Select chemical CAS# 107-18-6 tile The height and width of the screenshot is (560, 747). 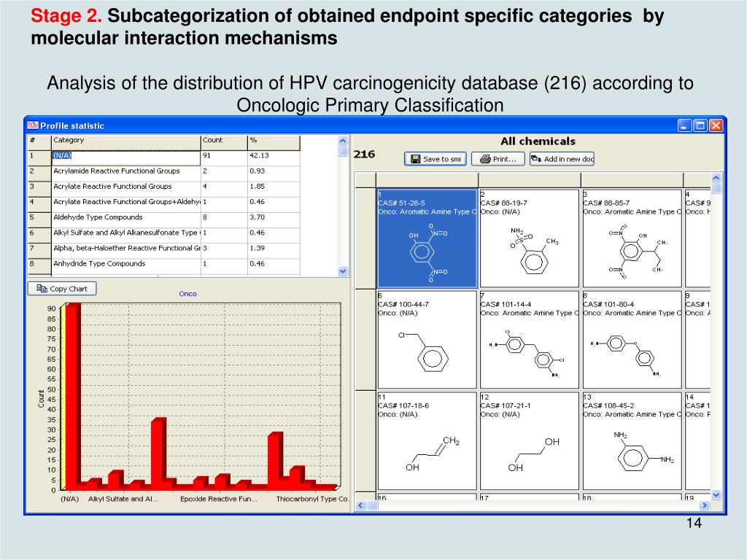pos(427,441)
